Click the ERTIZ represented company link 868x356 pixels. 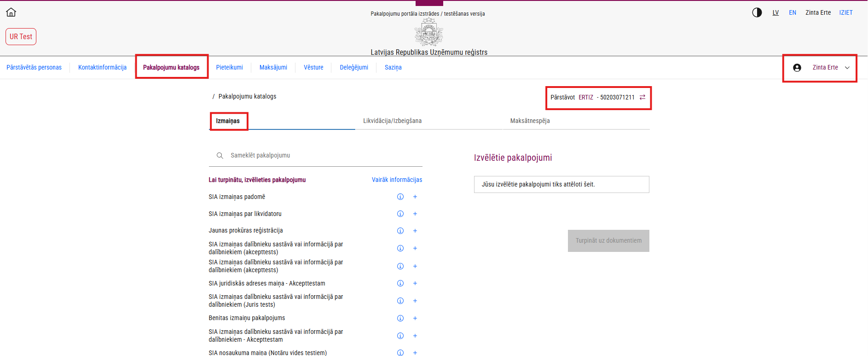point(586,97)
